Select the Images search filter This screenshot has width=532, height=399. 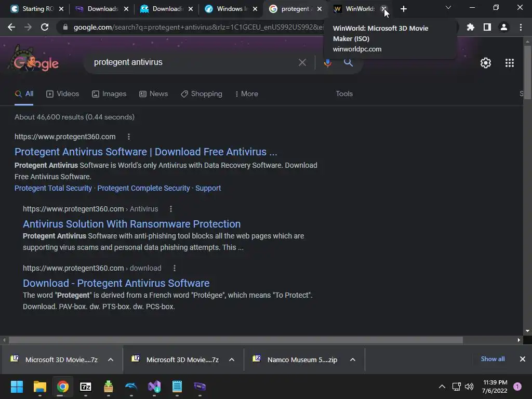coord(109,94)
